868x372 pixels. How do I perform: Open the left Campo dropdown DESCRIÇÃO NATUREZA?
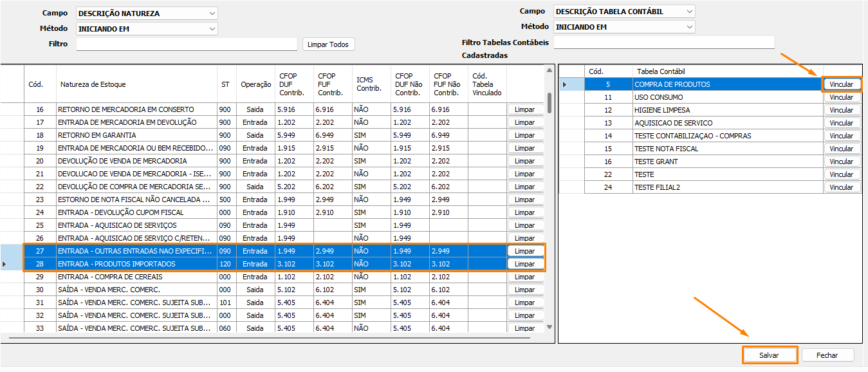pos(147,13)
